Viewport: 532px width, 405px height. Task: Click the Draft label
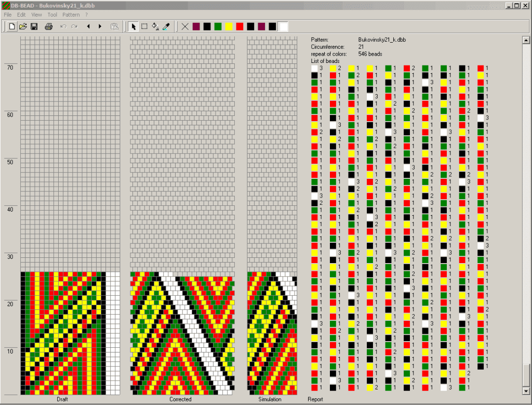(62, 399)
